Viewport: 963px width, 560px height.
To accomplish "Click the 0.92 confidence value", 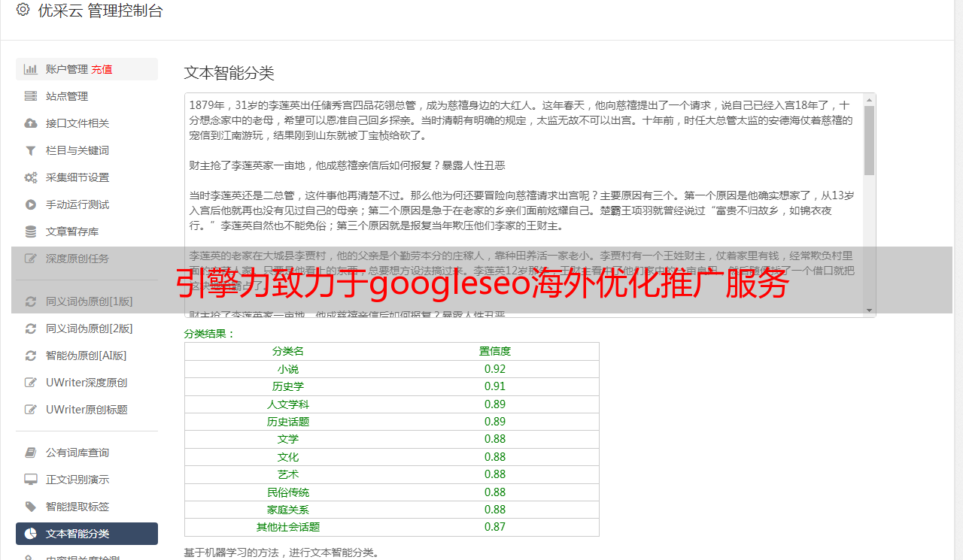I will point(495,369).
